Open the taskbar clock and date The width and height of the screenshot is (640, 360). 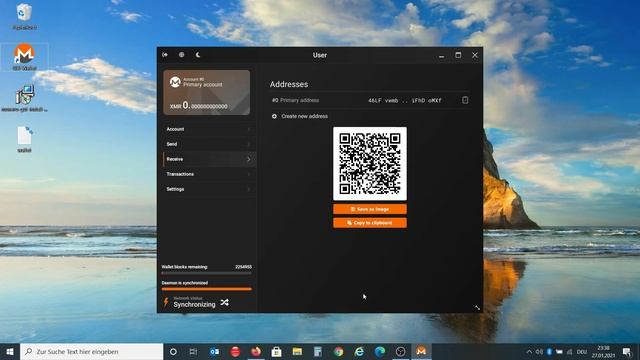pyautogui.click(x=603, y=351)
